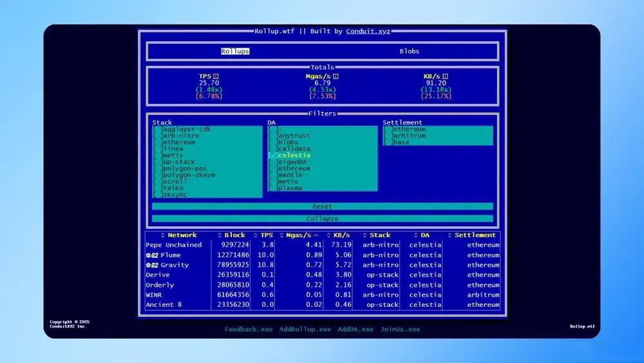Select the Rollups tab
Image resolution: width=644 pixels, height=363 pixels.
click(x=235, y=52)
